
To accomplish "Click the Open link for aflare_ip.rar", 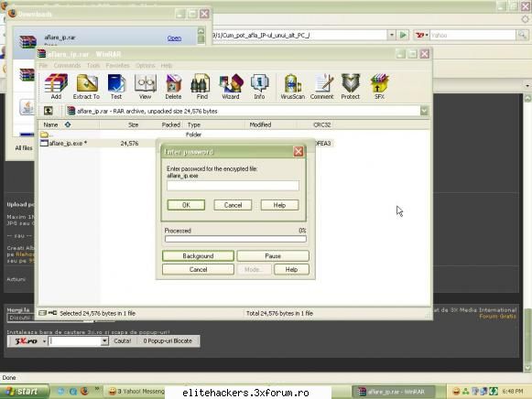I will pyautogui.click(x=174, y=38).
